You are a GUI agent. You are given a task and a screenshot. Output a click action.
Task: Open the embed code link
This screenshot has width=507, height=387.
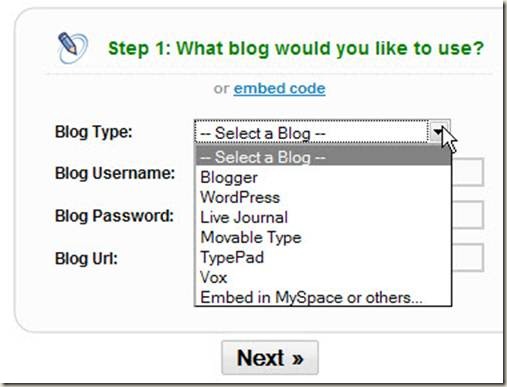point(279,89)
